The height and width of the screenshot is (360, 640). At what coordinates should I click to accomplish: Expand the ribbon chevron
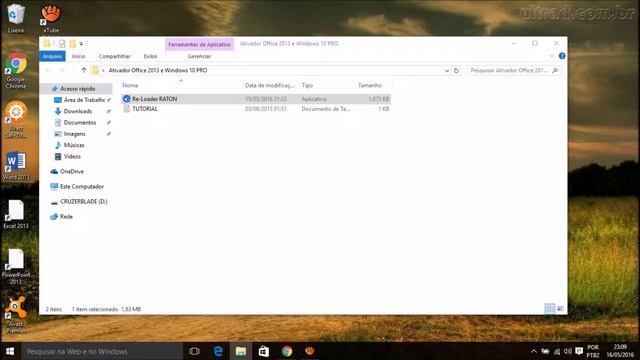tap(552, 56)
